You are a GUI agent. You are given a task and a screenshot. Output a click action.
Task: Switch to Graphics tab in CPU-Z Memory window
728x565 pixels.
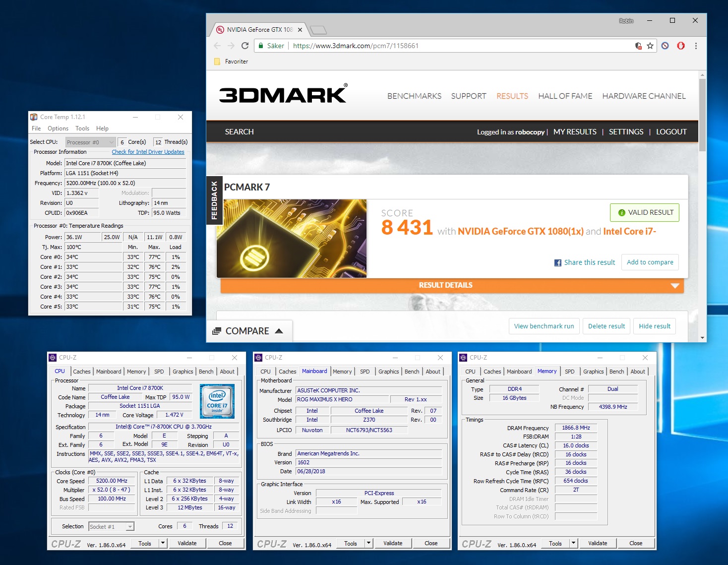pos(594,372)
